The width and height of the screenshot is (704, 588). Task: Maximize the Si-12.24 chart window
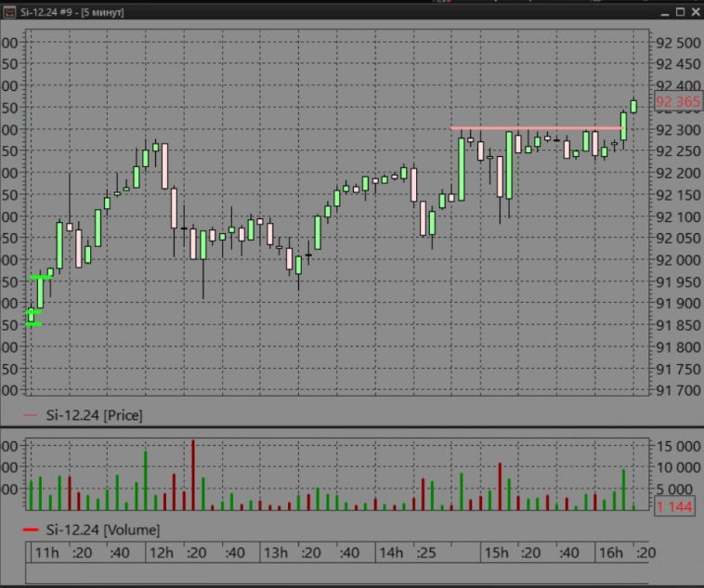click(679, 11)
